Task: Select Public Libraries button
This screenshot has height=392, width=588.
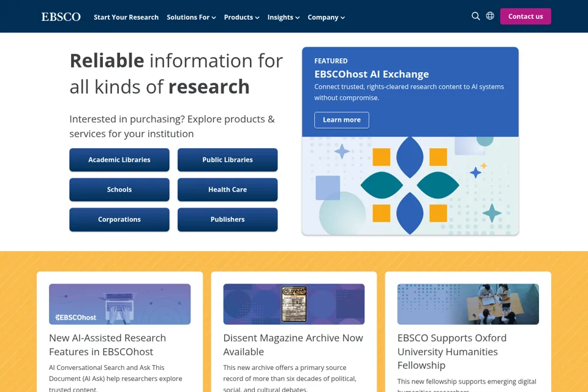Action: (x=228, y=160)
